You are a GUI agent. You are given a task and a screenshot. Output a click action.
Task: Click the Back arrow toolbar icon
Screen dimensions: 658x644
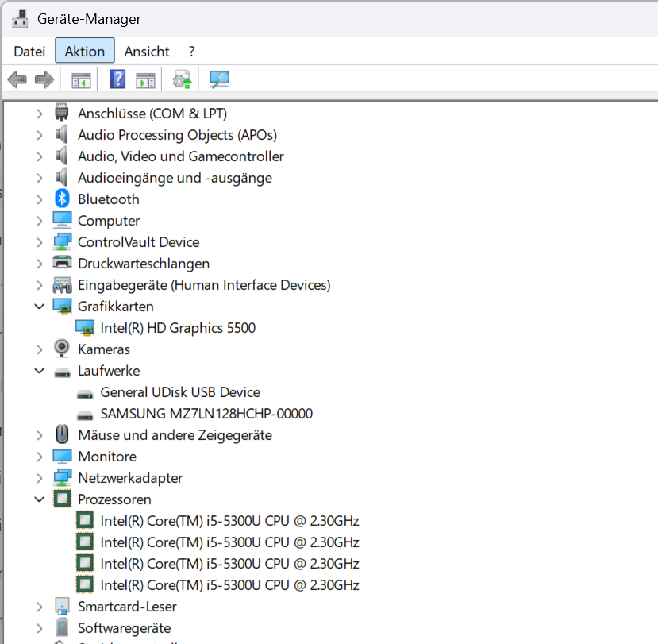tap(17, 79)
